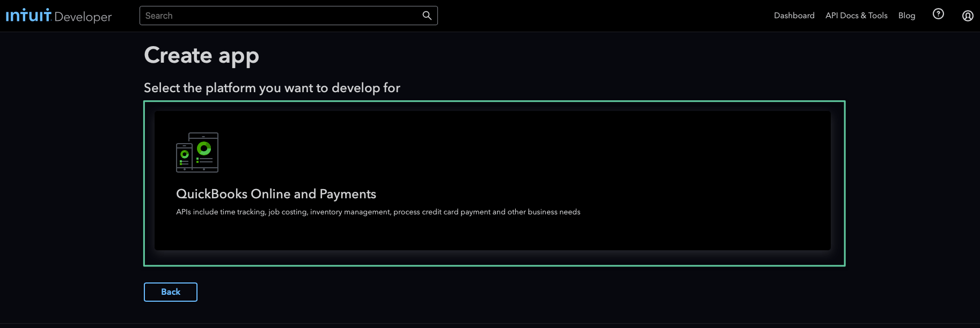This screenshot has height=328, width=980.
Task: Go to the Blog link
Action: [906, 16]
